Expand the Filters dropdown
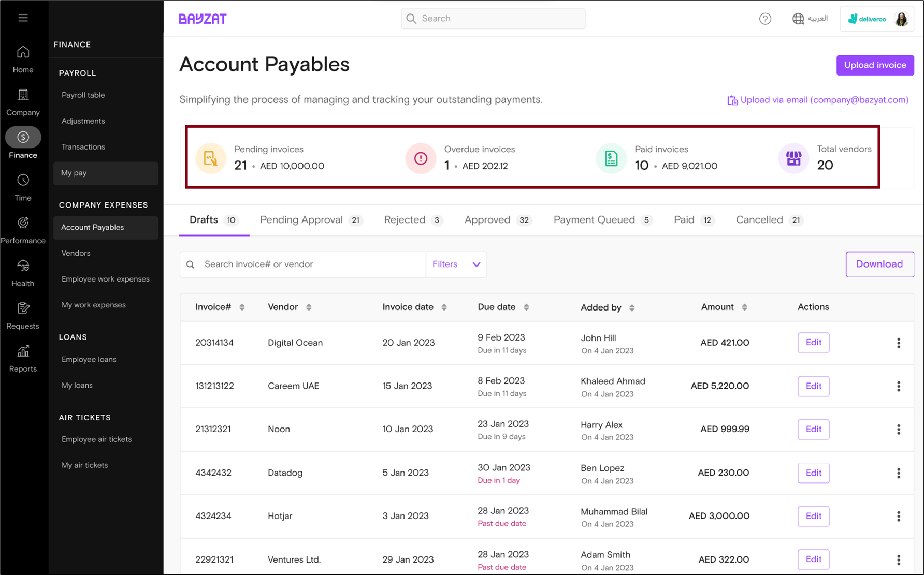 click(x=456, y=264)
